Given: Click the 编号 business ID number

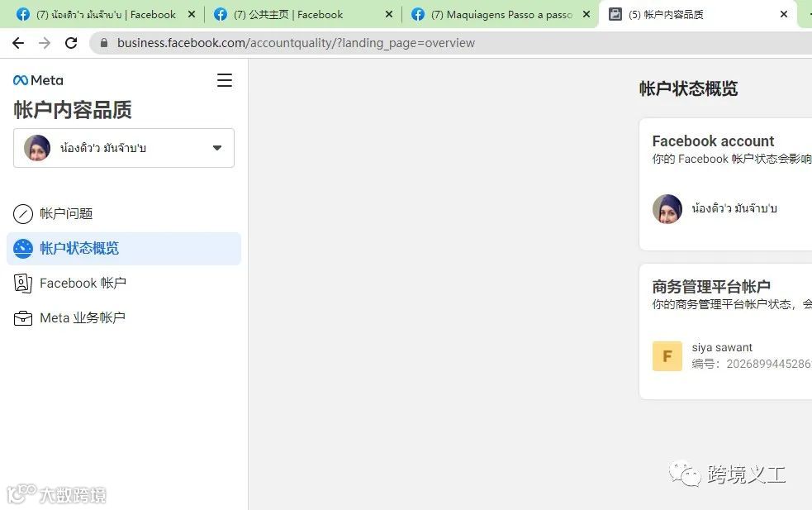Looking at the screenshot, I should tap(752, 364).
